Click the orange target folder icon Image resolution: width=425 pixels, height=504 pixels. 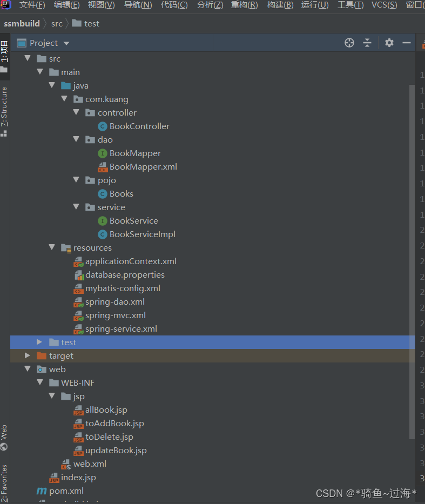click(42, 355)
